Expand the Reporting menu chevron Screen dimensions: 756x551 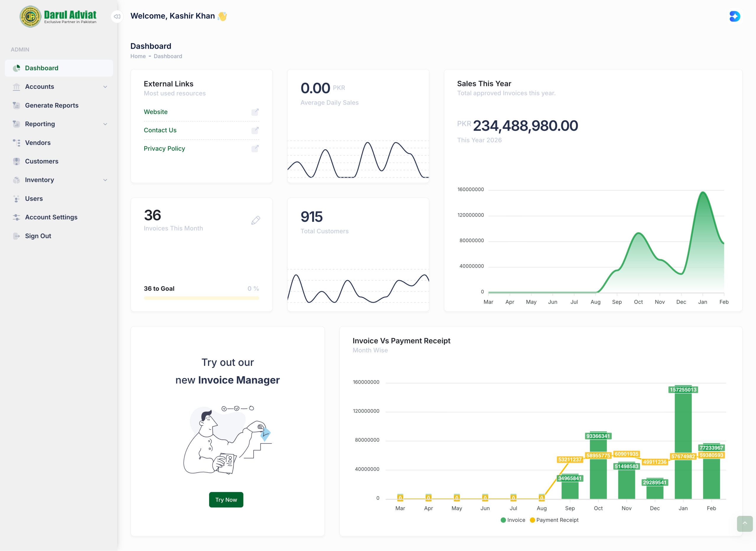click(x=105, y=124)
